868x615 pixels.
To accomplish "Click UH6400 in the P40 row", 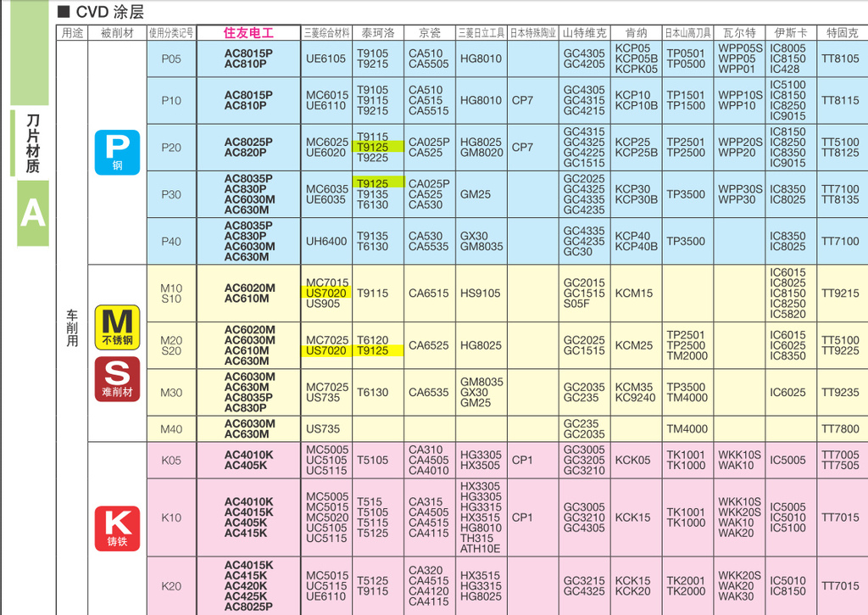I will pyautogui.click(x=326, y=241).
